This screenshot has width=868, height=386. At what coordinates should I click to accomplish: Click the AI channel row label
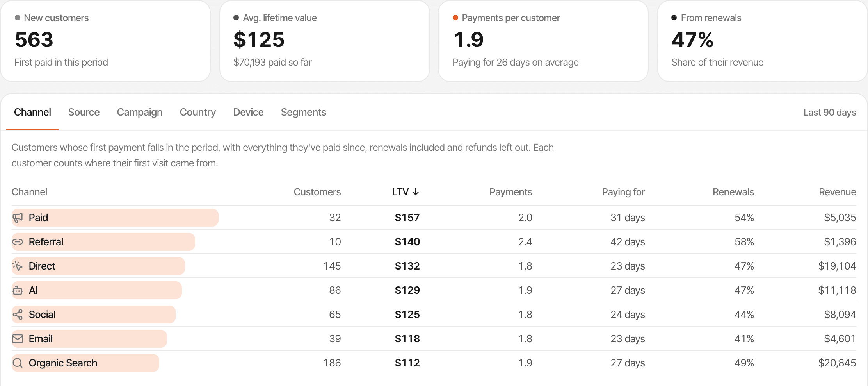click(33, 290)
